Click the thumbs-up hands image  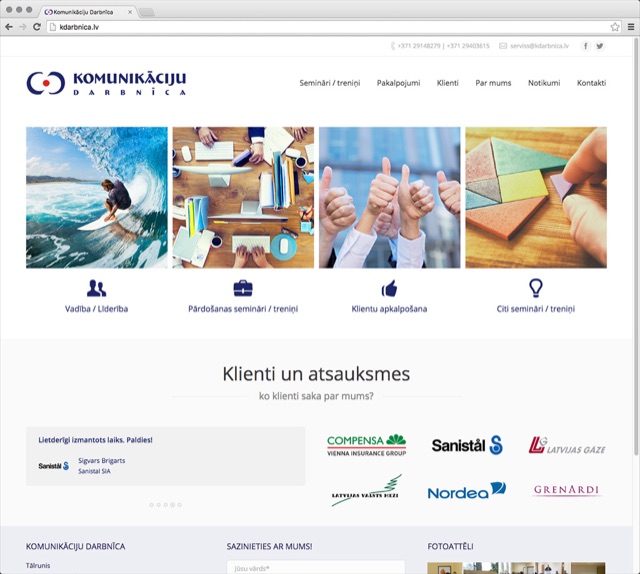[390, 198]
